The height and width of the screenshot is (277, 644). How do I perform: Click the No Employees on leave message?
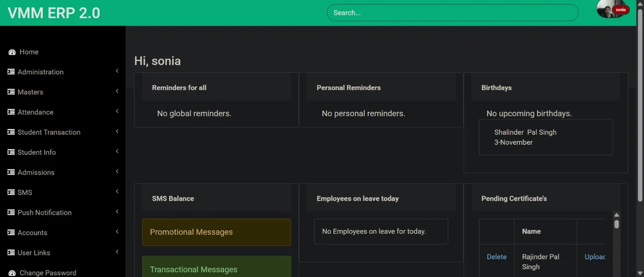[374, 231]
